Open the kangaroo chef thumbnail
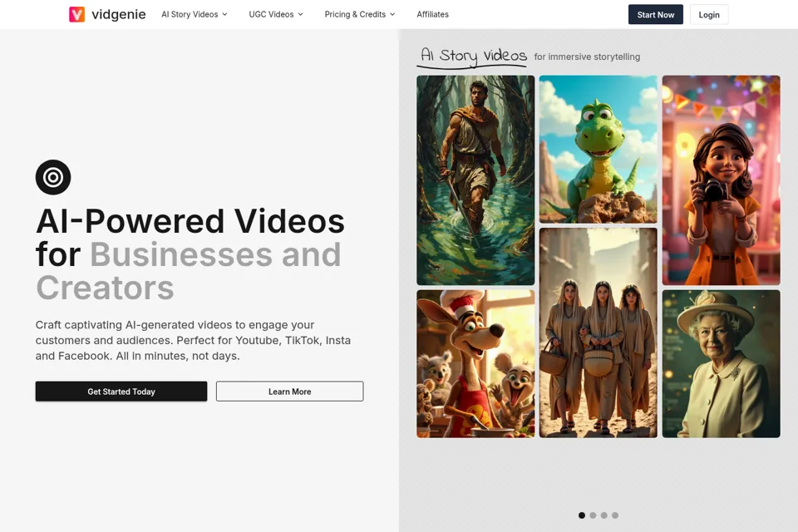Screen dimensions: 798x532 475,364
